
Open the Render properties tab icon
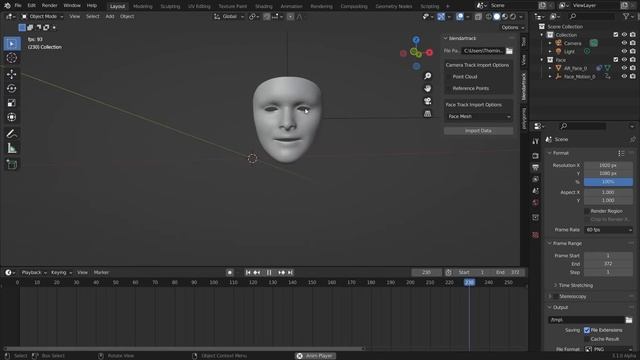[536, 156]
